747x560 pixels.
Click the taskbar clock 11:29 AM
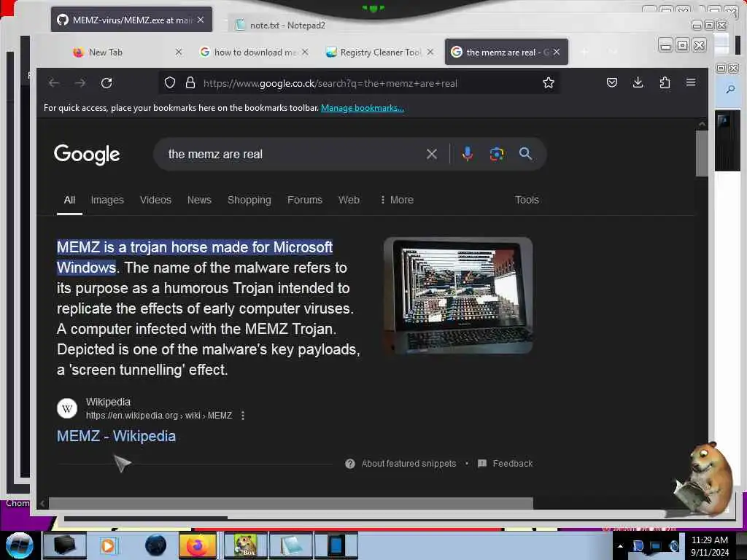[x=709, y=540]
